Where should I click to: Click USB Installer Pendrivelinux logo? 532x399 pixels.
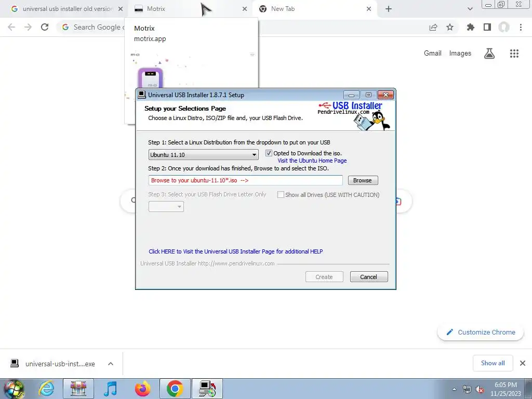coord(354,115)
